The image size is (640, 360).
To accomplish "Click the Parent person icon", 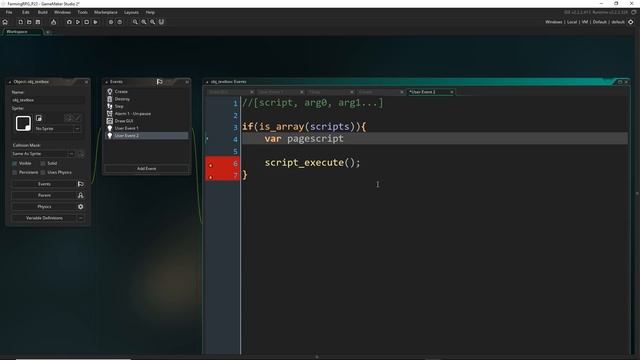I will click(81, 196).
